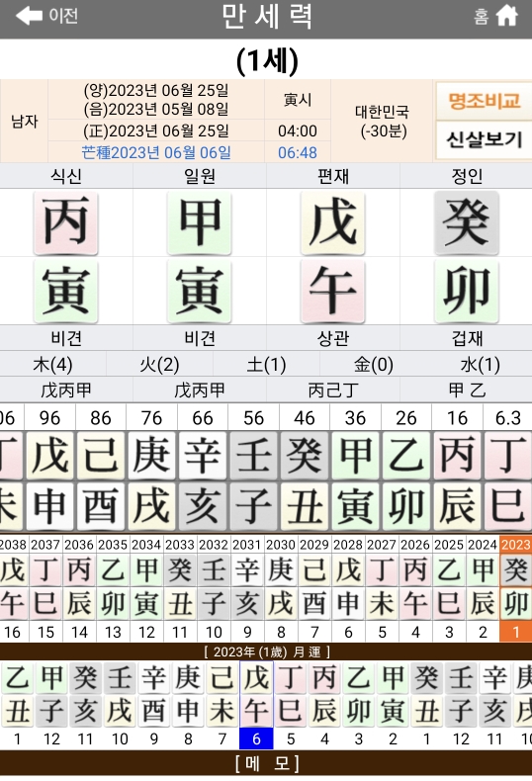Select the 2026 year column 丙午
Viewport: 532px width, 781px height.
click(x=415, y=589)
